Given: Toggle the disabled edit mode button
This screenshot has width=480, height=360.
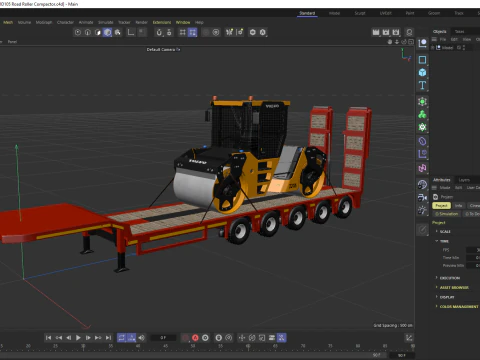Looking at the screenshot, I should [422, 229].
